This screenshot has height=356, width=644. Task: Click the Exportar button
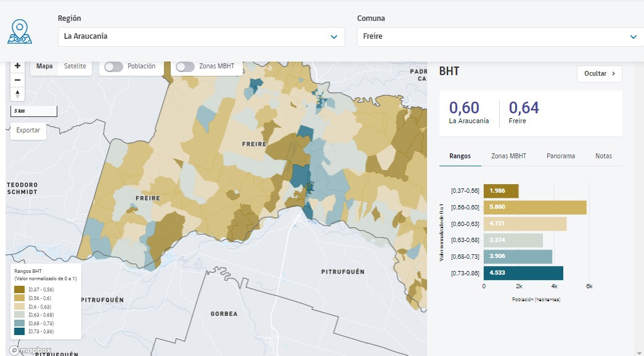pyautogui.click(x=28, y=131)
